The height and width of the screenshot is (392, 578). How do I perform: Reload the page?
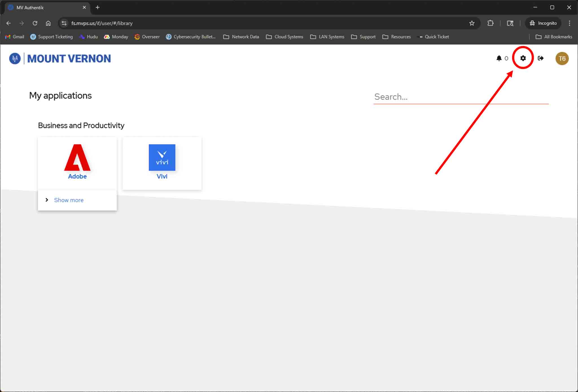pos(35,23)
